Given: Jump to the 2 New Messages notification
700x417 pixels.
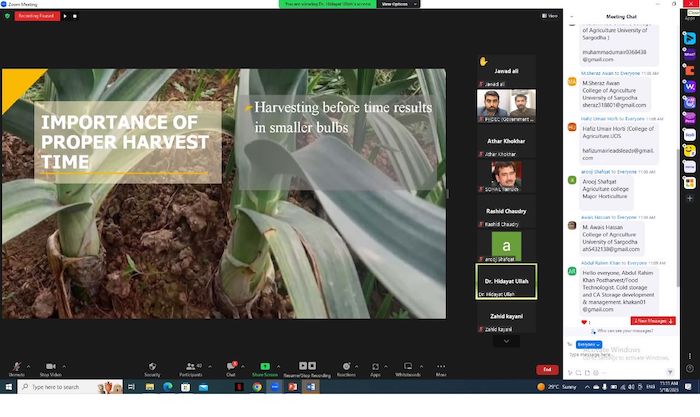Looking at the screenshot, I should (654, 321).
